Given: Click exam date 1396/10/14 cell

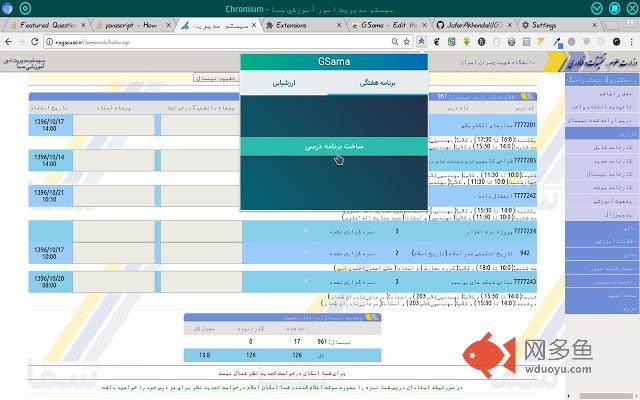Looking at the screenshot, I should tap(51, 160).
